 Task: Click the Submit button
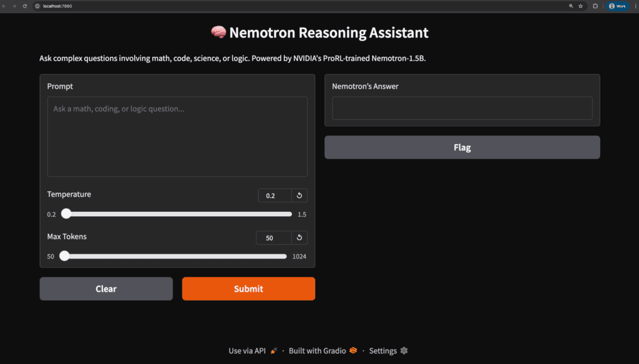pyautogui.click(x=248, y=289)
